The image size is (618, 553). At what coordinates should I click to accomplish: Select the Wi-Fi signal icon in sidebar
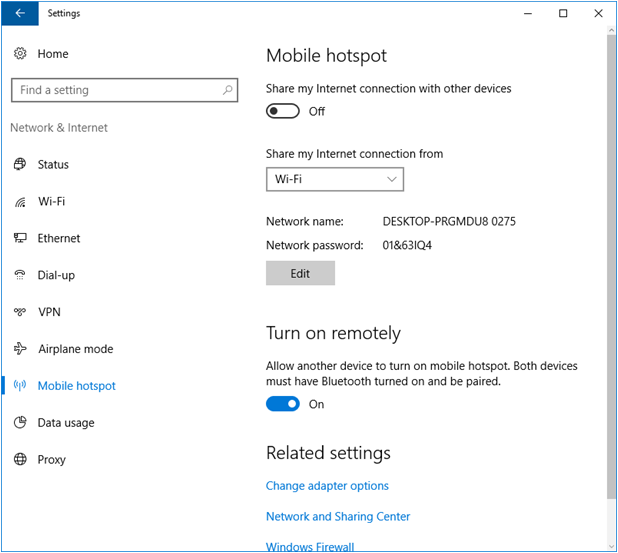click(20, 202)
